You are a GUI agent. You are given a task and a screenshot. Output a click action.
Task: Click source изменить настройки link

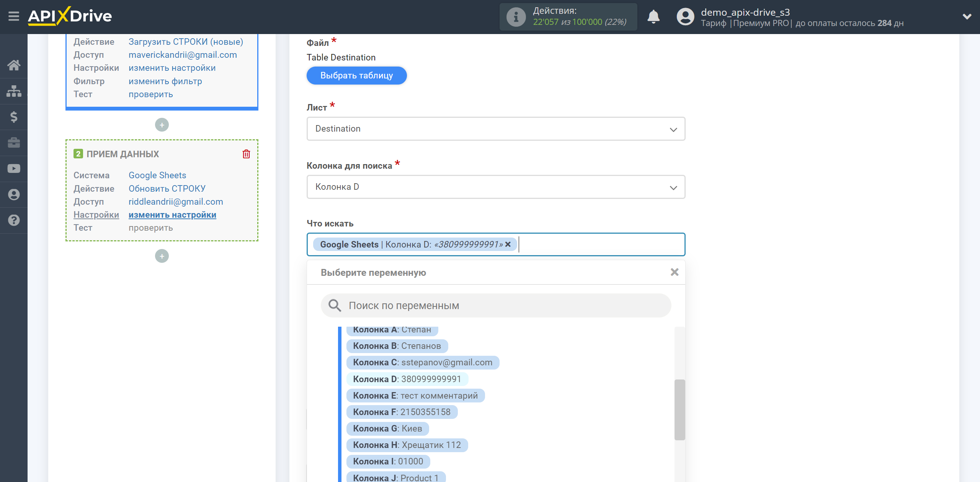click(x=172, y=68)
